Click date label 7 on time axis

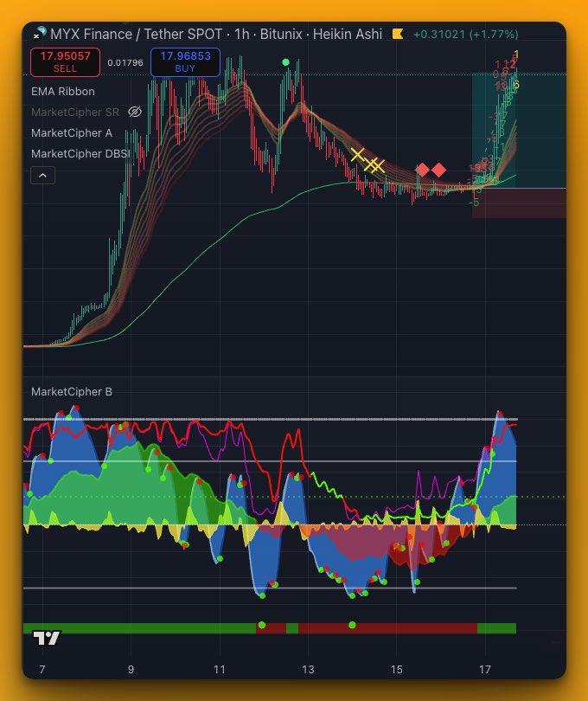pos(42,669)
